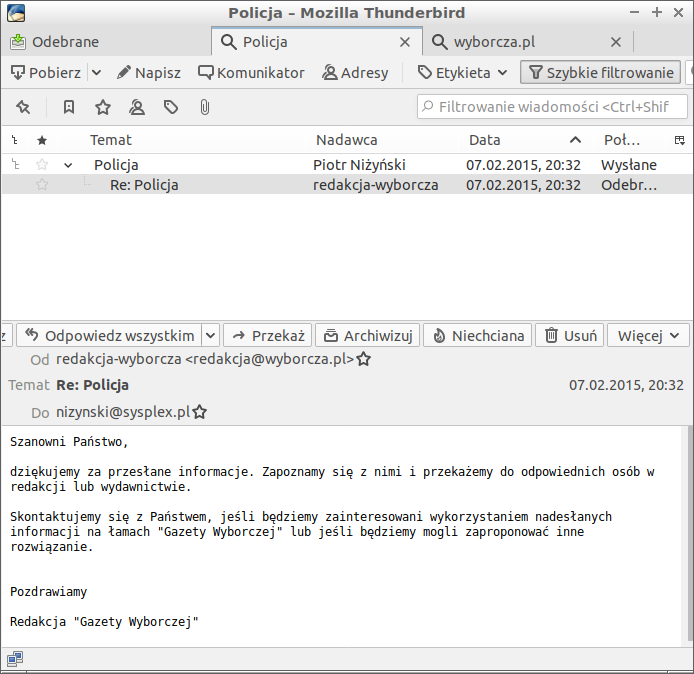Click the thread column header icon
This screenshot has width=694, height=674.
(x=15, y=141)
